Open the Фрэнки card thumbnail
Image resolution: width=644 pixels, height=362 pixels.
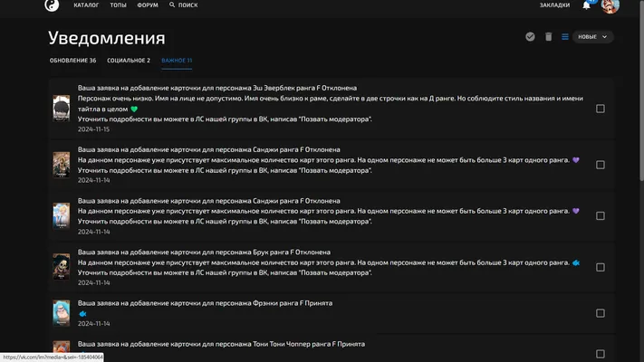[x=62, y=313]
